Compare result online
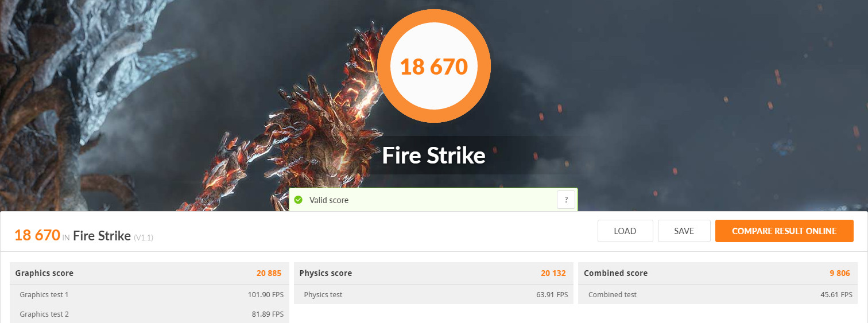The image size is (868, 323). 784,231
